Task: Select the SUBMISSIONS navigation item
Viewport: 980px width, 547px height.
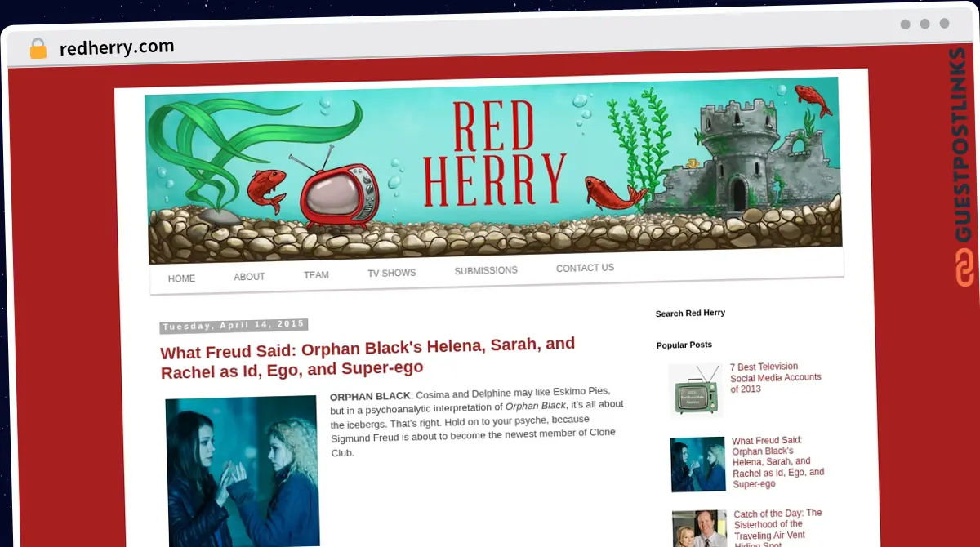Action: pos(486,270)
